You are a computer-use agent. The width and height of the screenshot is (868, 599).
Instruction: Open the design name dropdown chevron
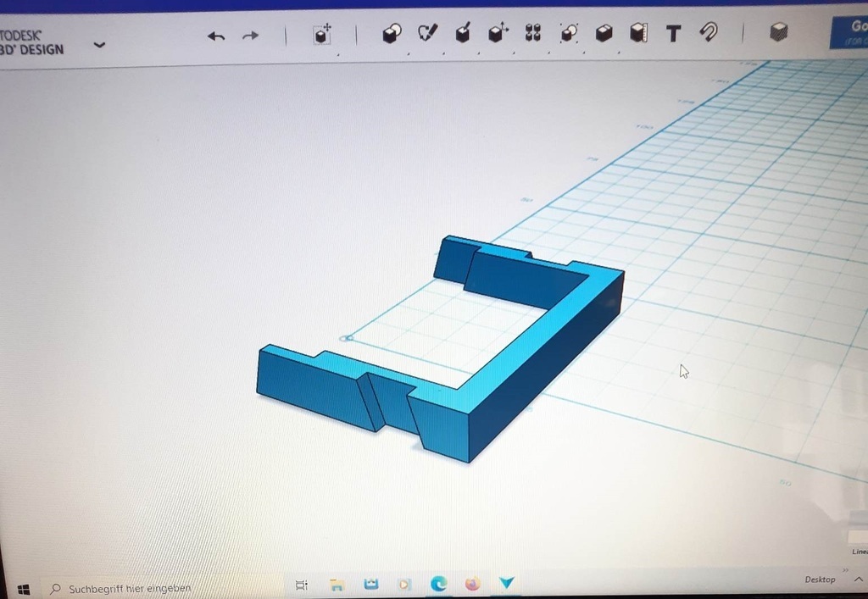pos(99,45)
